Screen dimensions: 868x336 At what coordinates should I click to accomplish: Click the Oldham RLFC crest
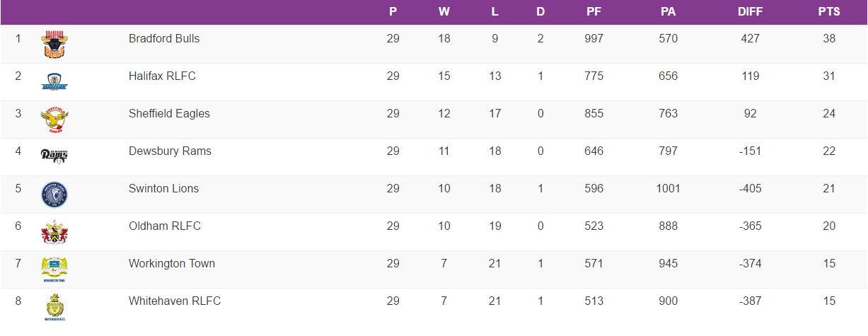point(54,231)
